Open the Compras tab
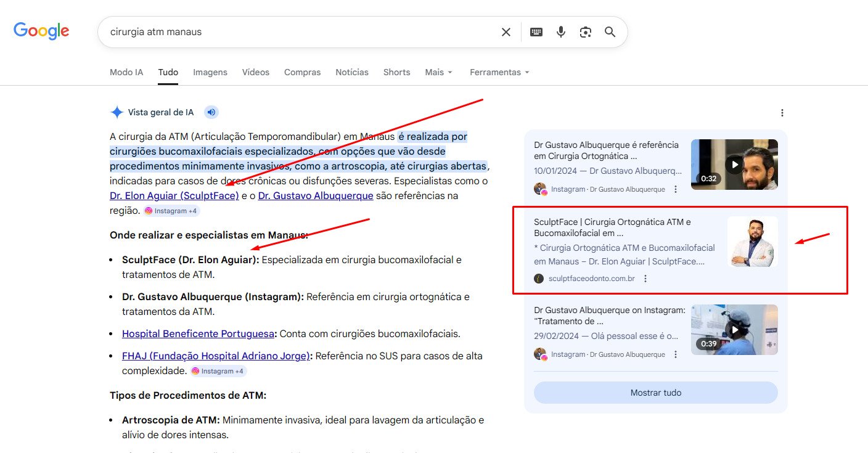This screenshot has width=868, height=453. [302, 72]
